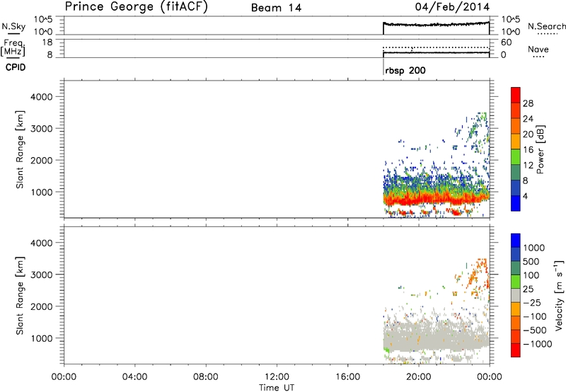Click the "12:00" time axis label

point(277,377)
